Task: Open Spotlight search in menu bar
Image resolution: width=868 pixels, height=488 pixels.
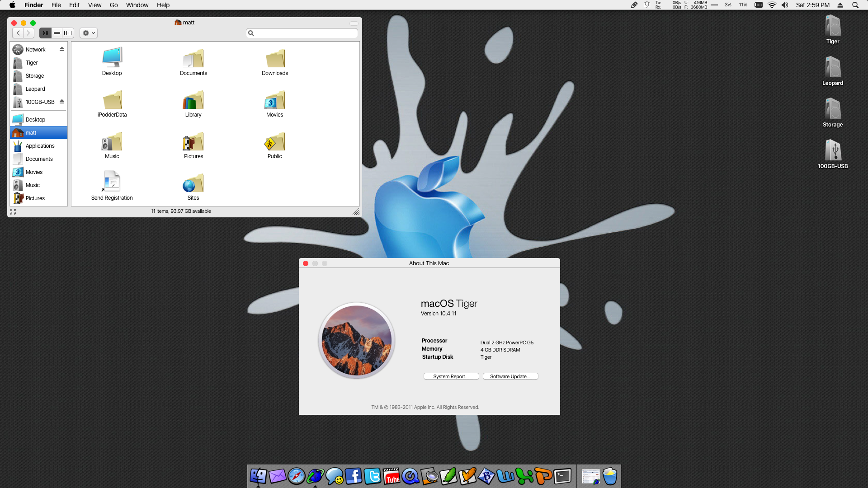Action: point(855,5)
